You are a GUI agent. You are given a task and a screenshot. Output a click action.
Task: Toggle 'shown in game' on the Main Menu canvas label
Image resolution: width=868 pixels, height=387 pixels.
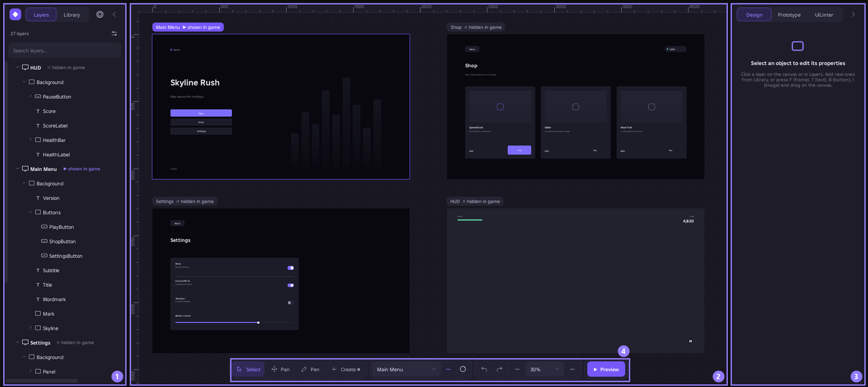tap(201, 27)
